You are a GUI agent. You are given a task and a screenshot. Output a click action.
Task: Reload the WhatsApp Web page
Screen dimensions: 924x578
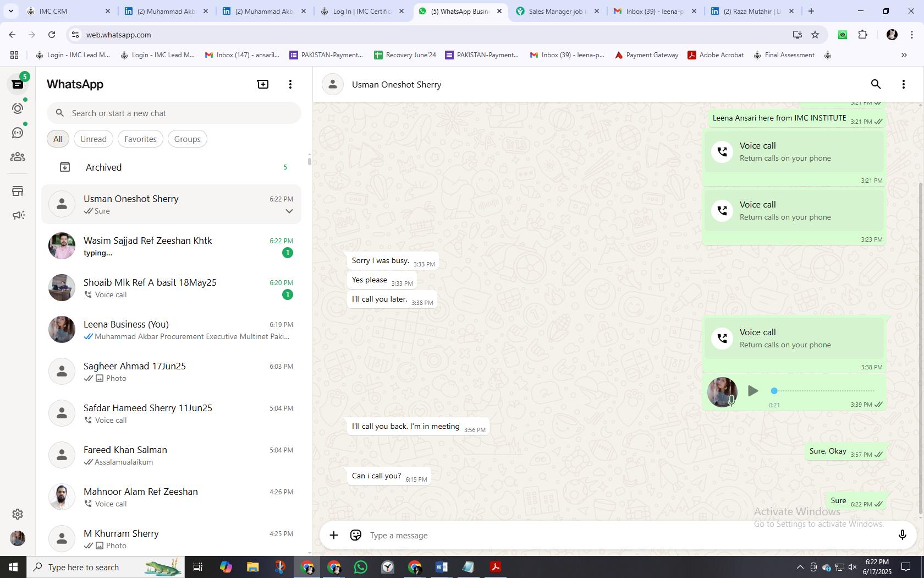point(52,35)
